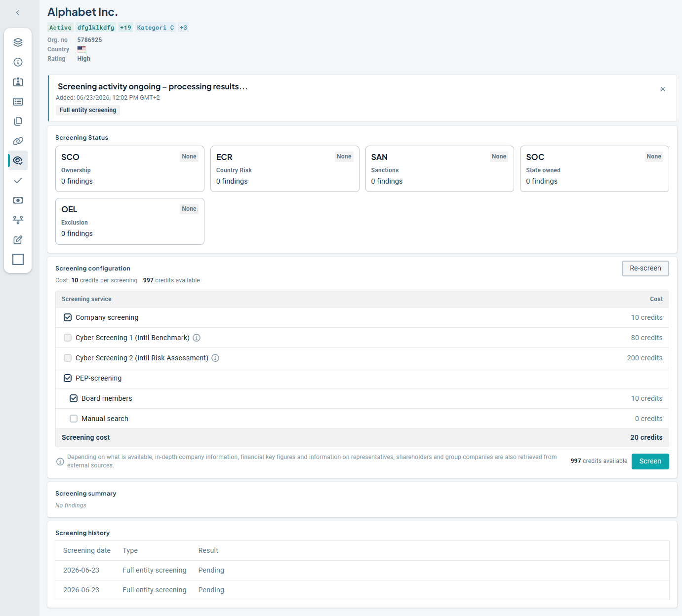Click the No findings summary text
The image size is (682, 616).
point(71,505)
